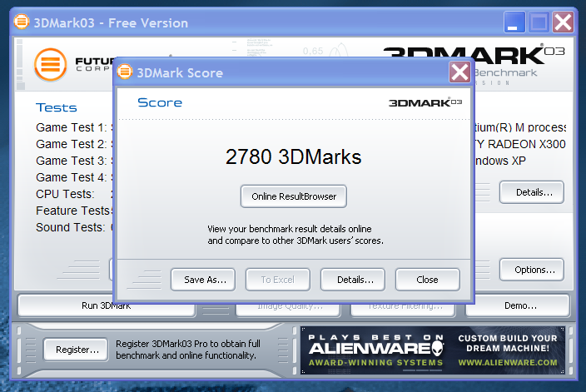Click the Game Test 1 row

tap(74, 127)
